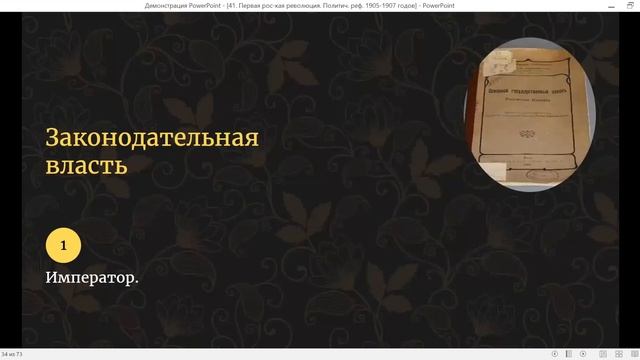640x360 pixels.
Task: Click the slide title 'Законодательная власть'
Action: tap(152, 151)
